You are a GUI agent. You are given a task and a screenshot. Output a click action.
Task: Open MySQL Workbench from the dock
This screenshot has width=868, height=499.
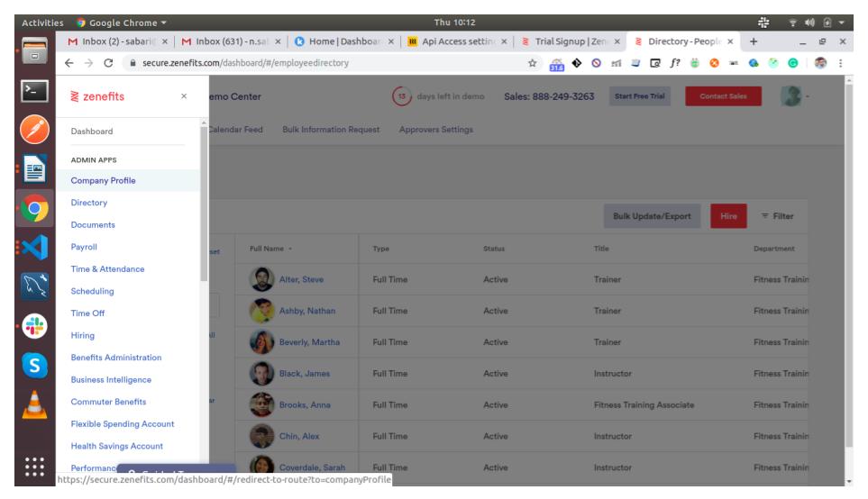[x=34, y=286]
